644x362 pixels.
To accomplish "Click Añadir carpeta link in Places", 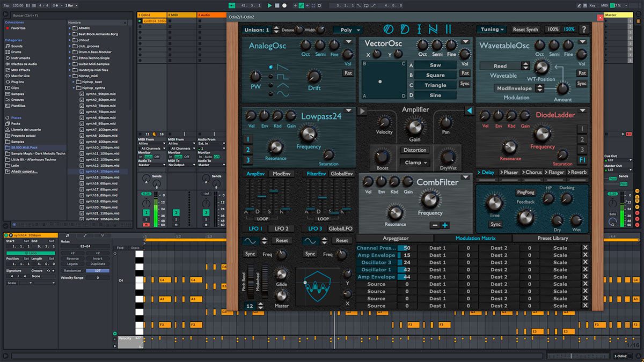I will (x=23, y=171).
